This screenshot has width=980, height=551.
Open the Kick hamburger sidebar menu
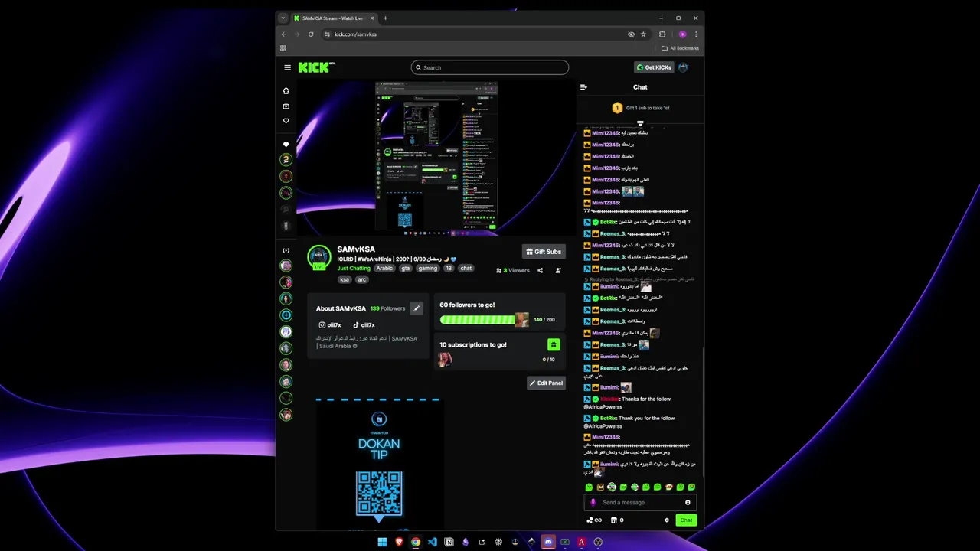click(287, 67)
